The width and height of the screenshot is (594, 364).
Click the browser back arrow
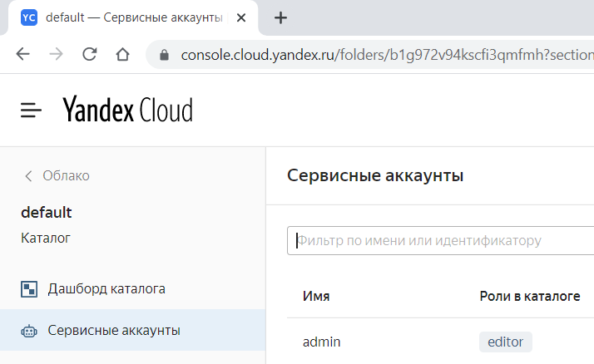click(22, 55)
